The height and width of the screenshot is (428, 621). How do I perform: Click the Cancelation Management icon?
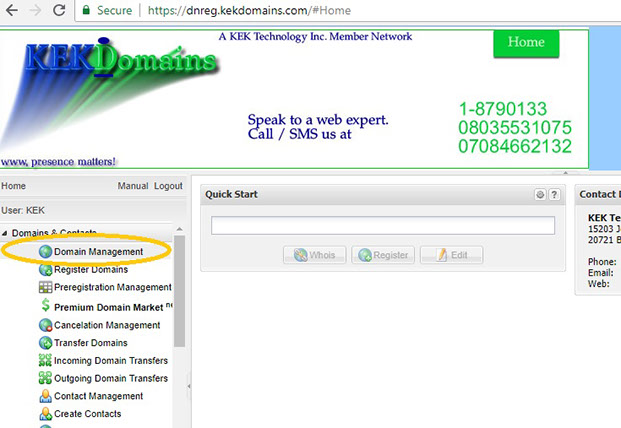pos(45,326)
